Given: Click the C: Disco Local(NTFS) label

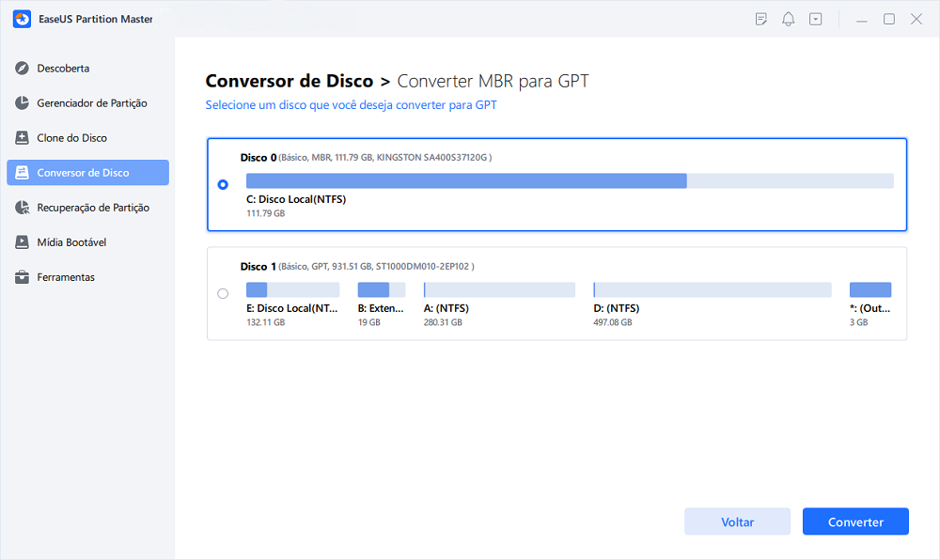Looking at the screenshot, I should (x=296, y=199).
